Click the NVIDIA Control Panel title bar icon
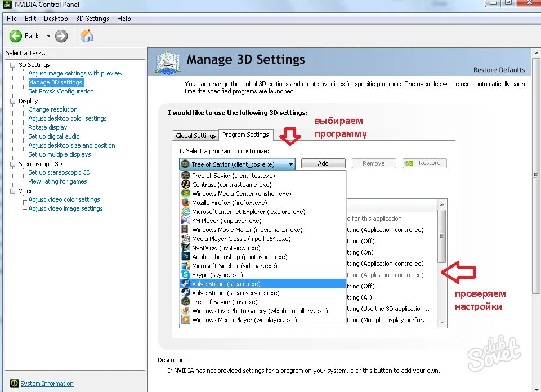541x392 pixels. [7, 4]
